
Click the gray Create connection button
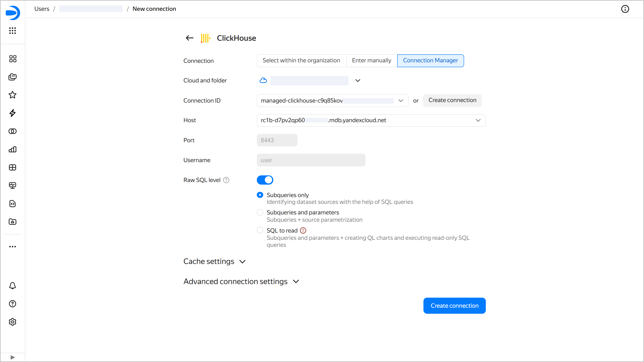coord(452,100)
